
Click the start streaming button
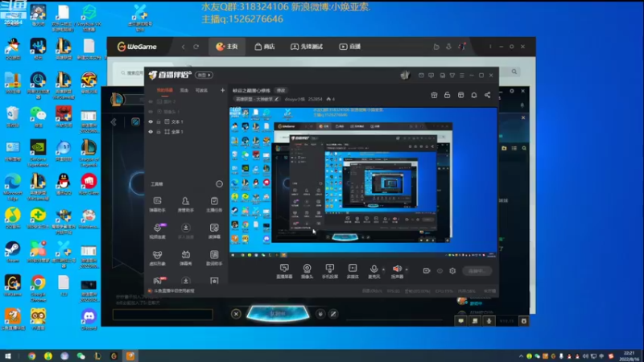tap(477, 271)
